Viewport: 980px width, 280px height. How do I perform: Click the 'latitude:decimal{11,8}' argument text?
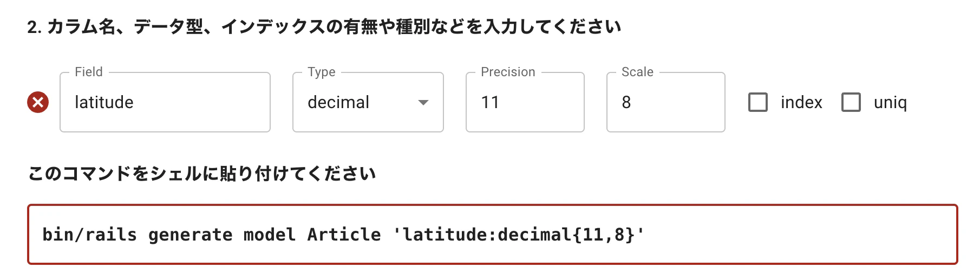(x=519, y=234)
